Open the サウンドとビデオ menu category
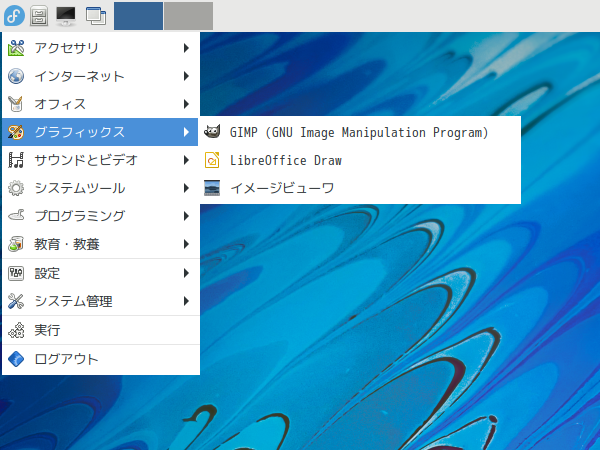The width and height of the screenshot is (600, 450). pos(101,160)
